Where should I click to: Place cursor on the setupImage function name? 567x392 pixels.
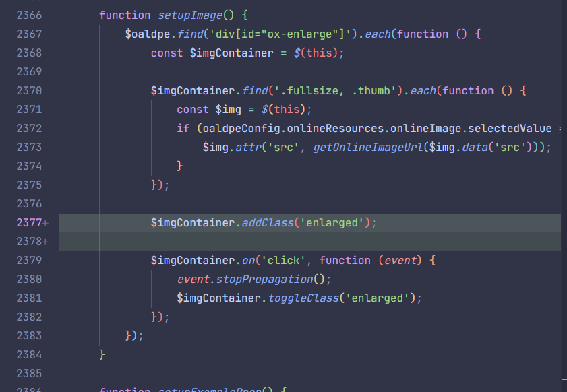click(x=190, y=15)
